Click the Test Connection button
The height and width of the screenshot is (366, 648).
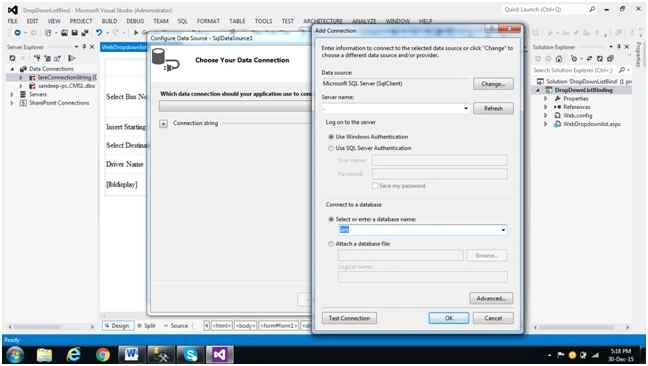349,318
